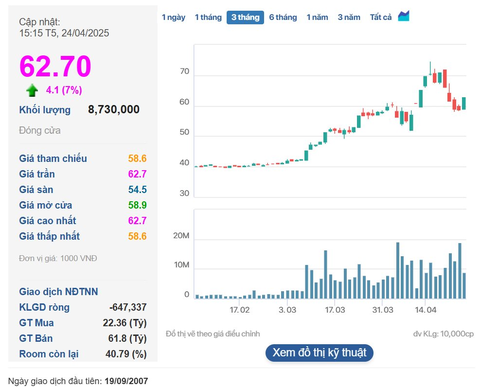Click the green up arrow price indicator

pos(32,90)
